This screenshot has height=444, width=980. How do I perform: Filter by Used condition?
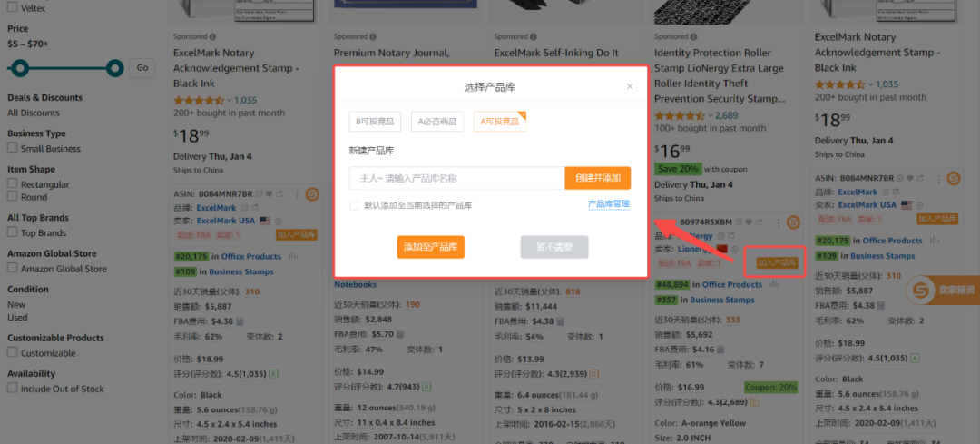(17, 317)
